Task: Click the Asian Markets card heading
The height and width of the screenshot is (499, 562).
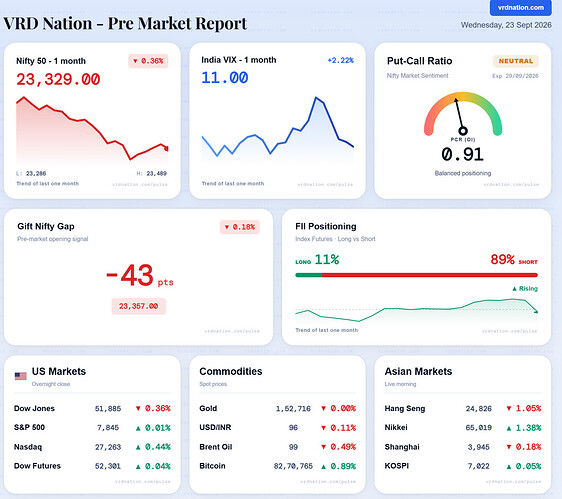Action: click(x=418, y=371)
